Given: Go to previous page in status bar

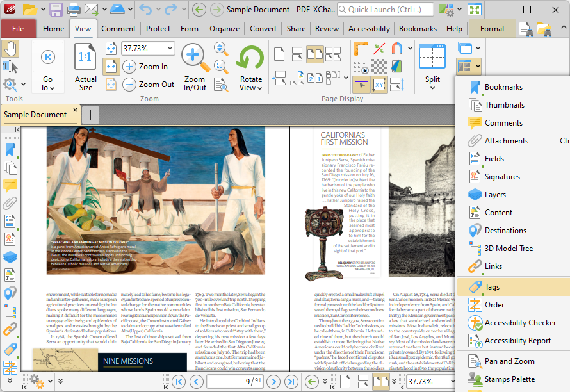Looking at the screenshot, I should tap(197, 382).
